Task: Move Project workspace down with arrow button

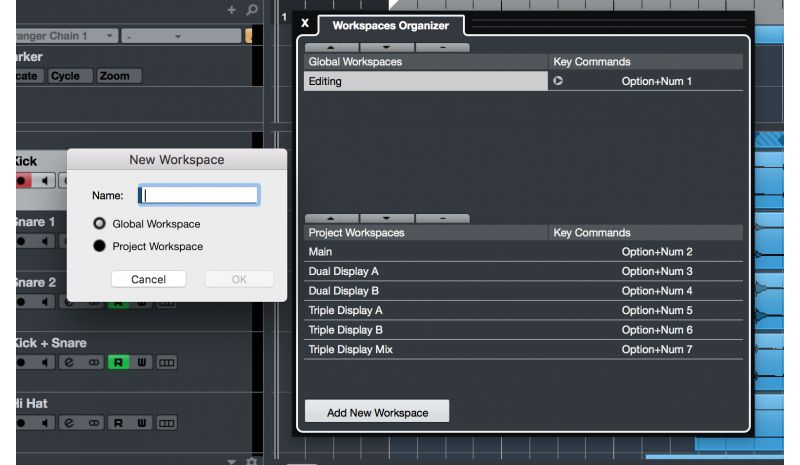Action: pos(387,218)
